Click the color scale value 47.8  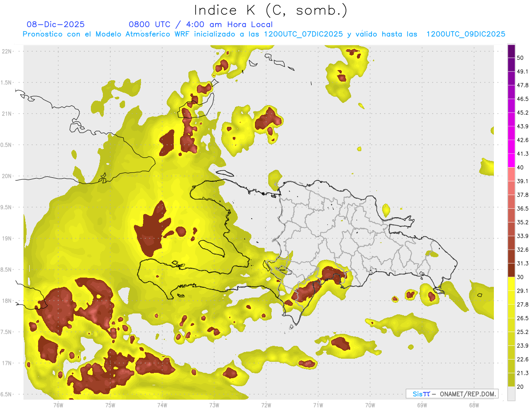[522, 85]
